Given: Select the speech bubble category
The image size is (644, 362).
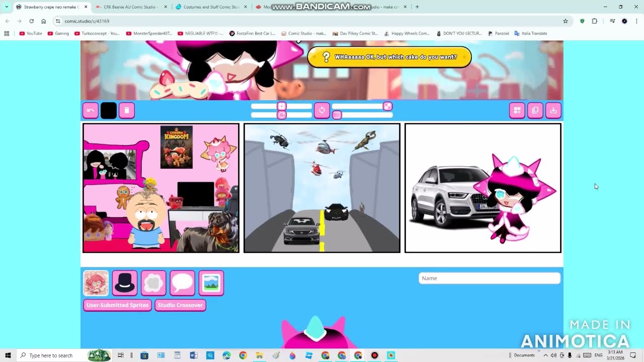Looking at the screenshot, I should (182, 283).
